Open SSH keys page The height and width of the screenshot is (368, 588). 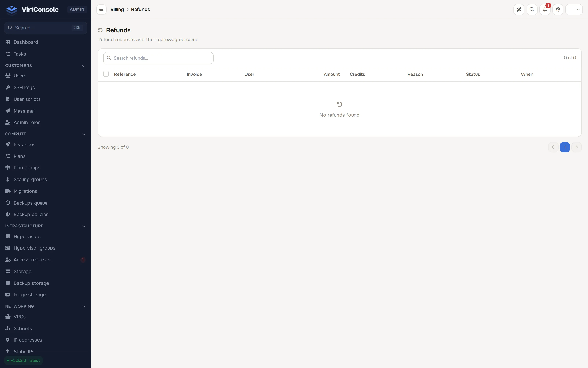click(45, 87)
